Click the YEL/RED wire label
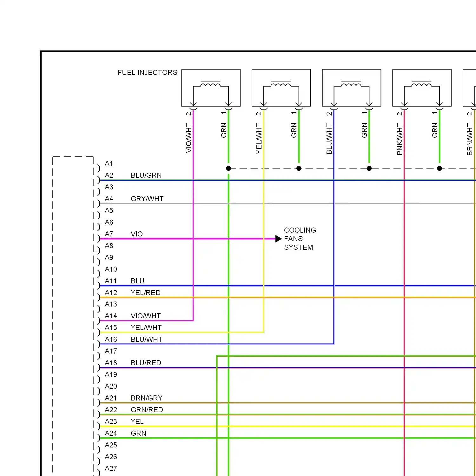 [146, 293]
